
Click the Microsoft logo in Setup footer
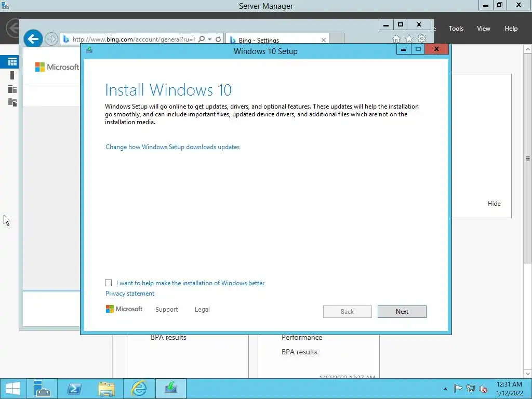(x=124, y=309)
